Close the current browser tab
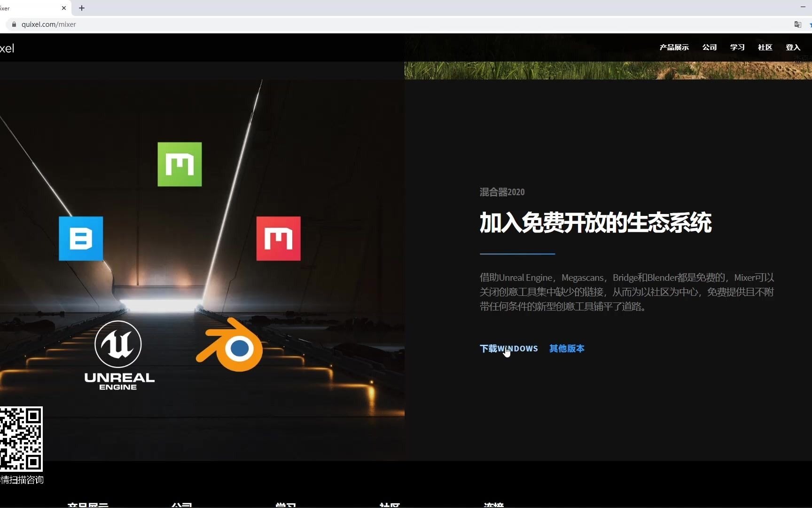Image resolution: width=812 pixels, height=508 pixels. [64, 8]
